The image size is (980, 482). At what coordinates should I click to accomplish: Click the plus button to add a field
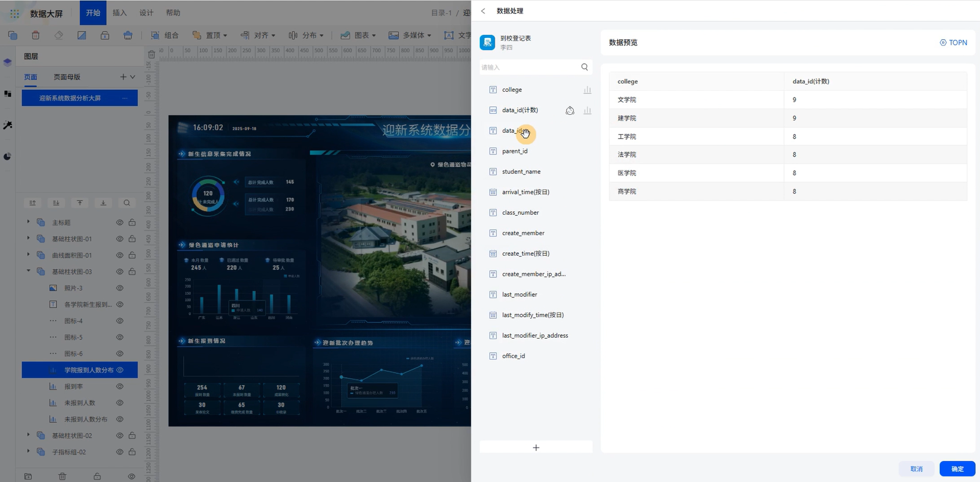click(x=536, y=448)
